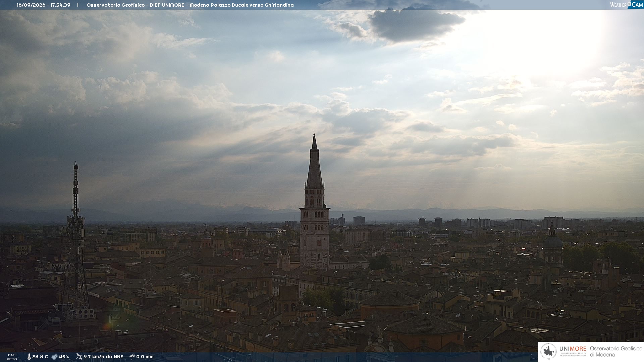Click the rain umbrella icon
Screen dimensions: 644x362
132,357
